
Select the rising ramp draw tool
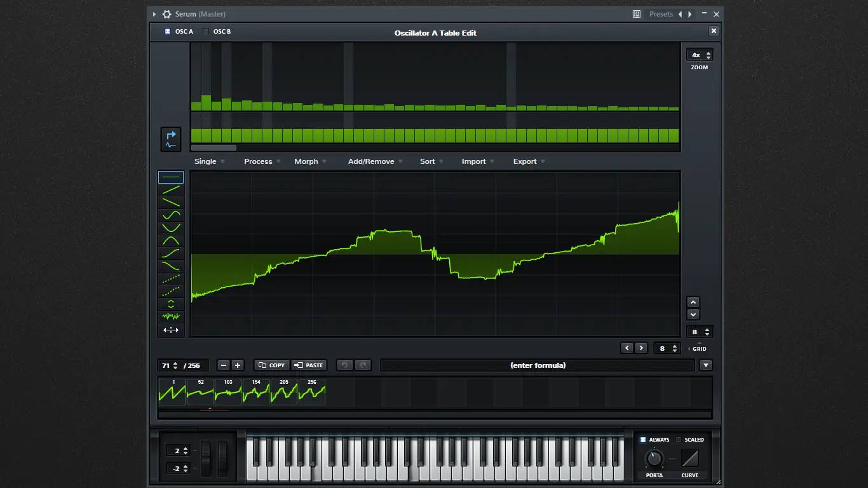pyautogui.click(x=170, y=189)
